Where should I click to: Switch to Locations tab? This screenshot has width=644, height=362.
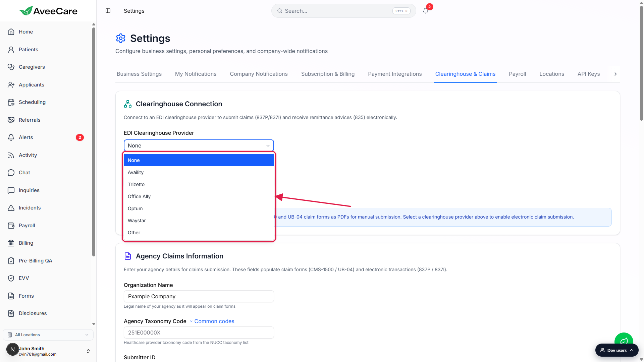tap(551, 74)
